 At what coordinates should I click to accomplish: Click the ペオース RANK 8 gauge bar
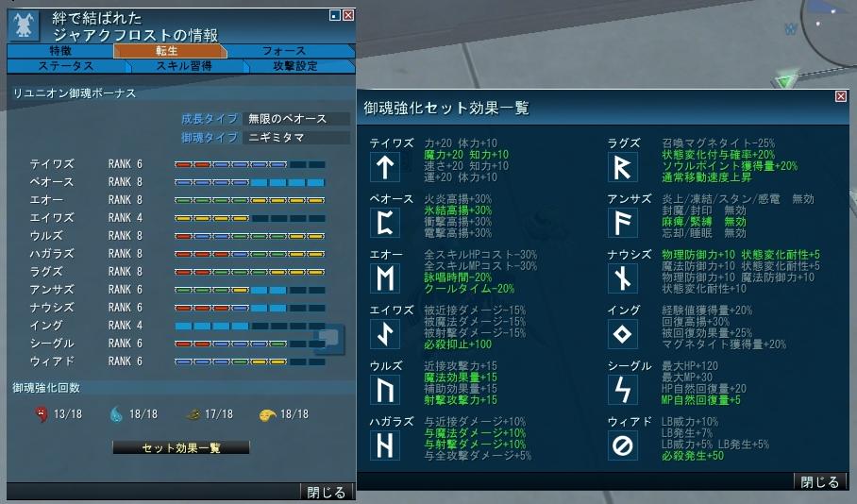click(250, 182)
